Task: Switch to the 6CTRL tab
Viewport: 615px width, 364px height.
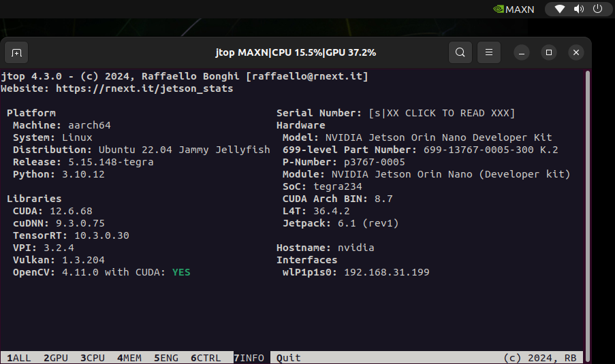Action: pyautogui.click(x=206, y=358)
